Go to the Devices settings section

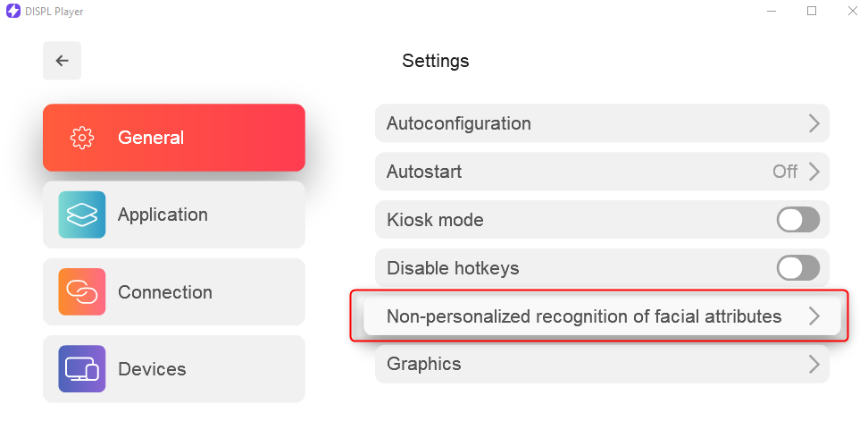tap(174, 369)
